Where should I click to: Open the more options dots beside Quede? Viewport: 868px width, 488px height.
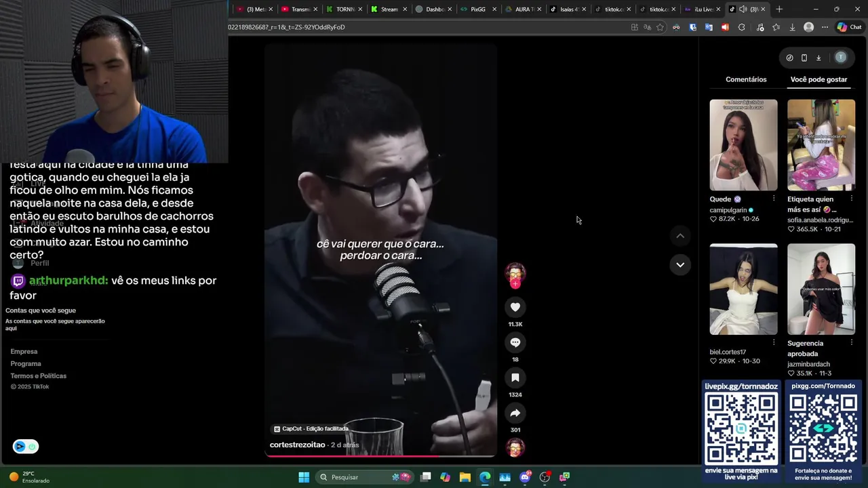774,199
